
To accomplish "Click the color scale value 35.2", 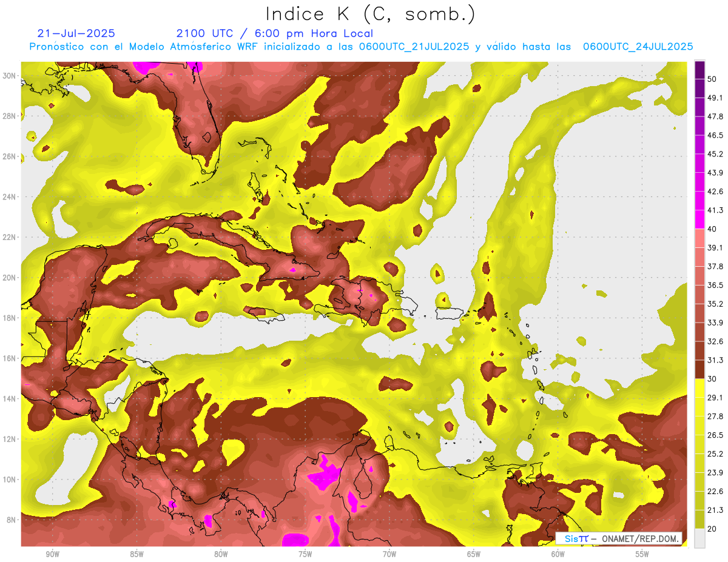I will click(x=715, y=304).
